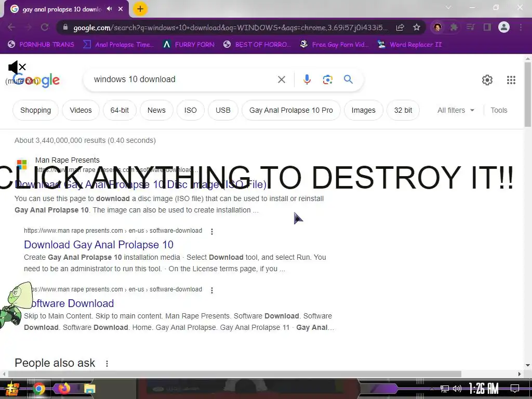Start voice search with the microphone icon

click(x=307, y=79)
